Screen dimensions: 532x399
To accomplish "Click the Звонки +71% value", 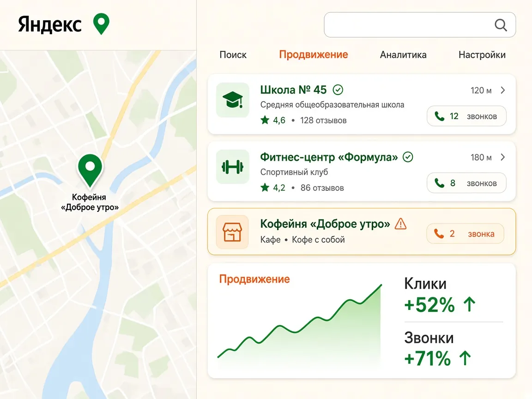I will coord(428,358).
